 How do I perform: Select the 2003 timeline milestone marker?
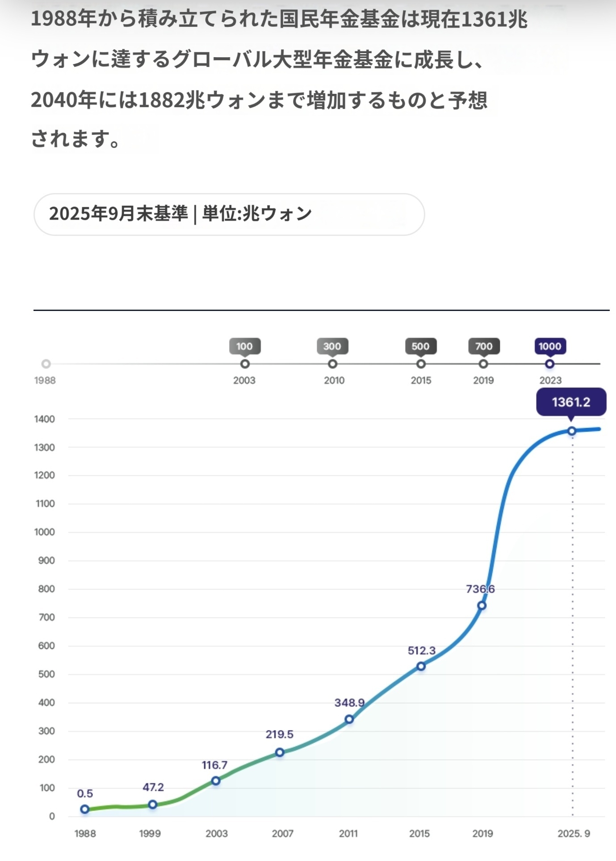click(245, 364)
